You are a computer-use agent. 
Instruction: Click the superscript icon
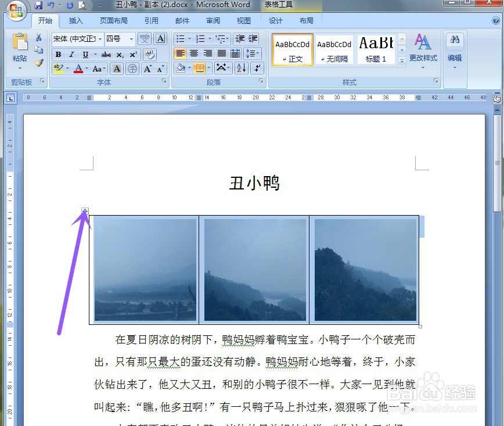(134, 53)
